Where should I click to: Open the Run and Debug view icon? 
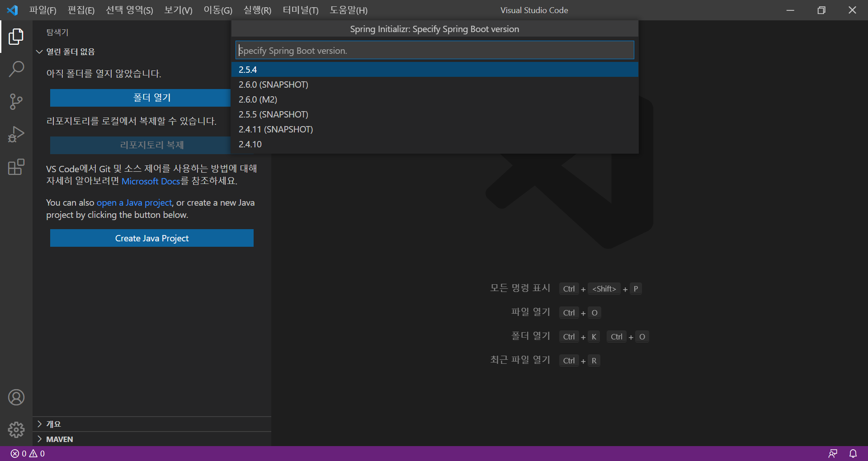(16, 134)
